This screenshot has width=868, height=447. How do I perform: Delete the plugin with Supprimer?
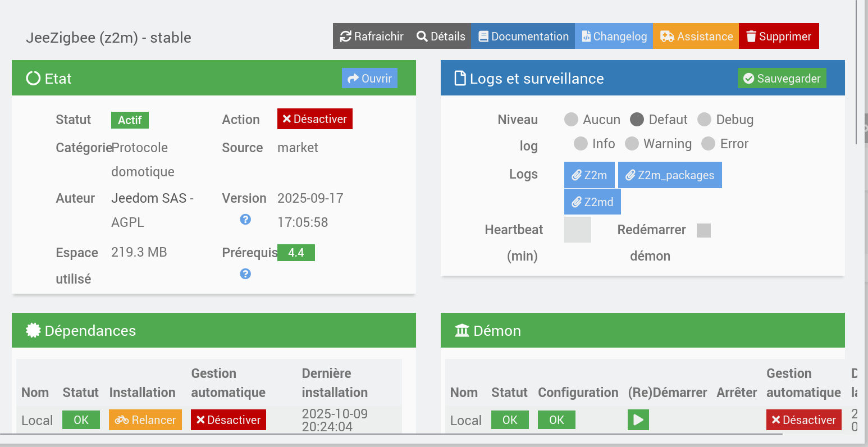pos(779,36)
